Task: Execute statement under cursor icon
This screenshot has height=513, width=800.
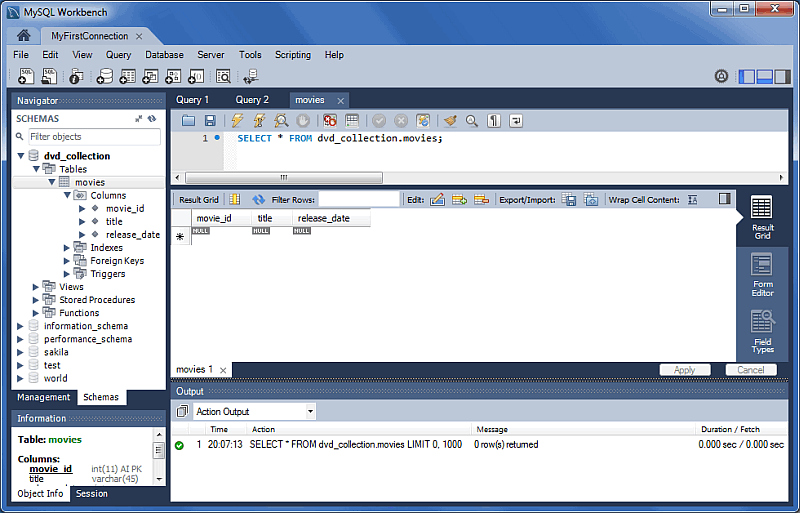Action: pos(259,120)
